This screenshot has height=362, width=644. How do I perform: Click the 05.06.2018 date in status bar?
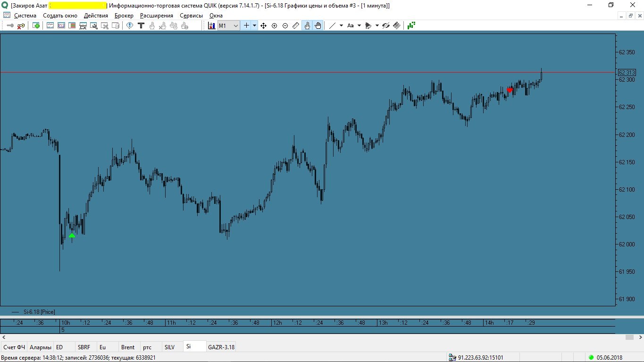pos(610,358)
